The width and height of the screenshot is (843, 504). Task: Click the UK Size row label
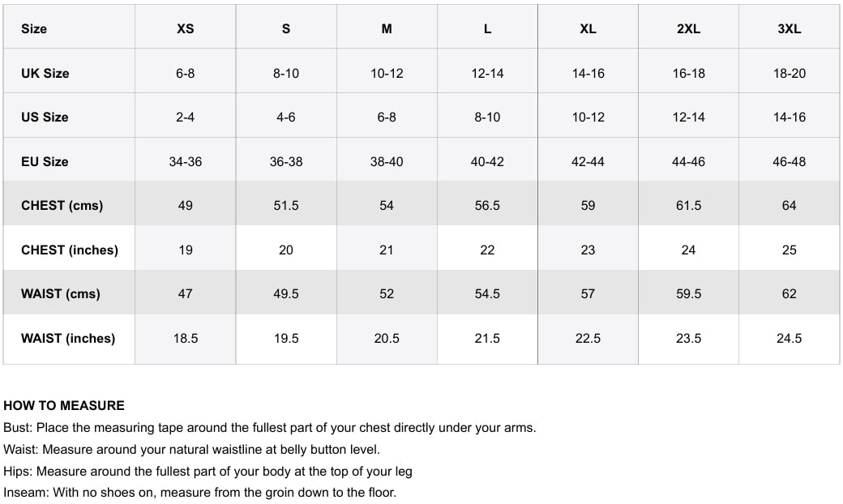[x=45, y=73]
